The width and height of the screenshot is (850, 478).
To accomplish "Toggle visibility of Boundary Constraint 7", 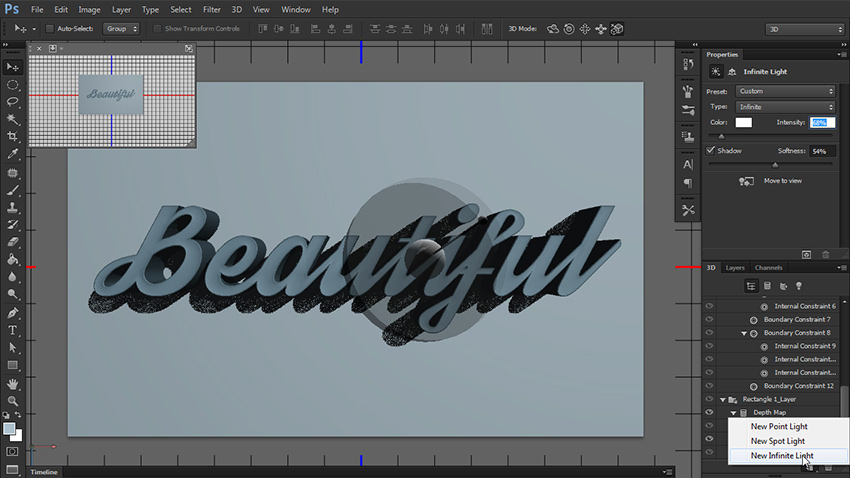I will (x=709, y=319).
